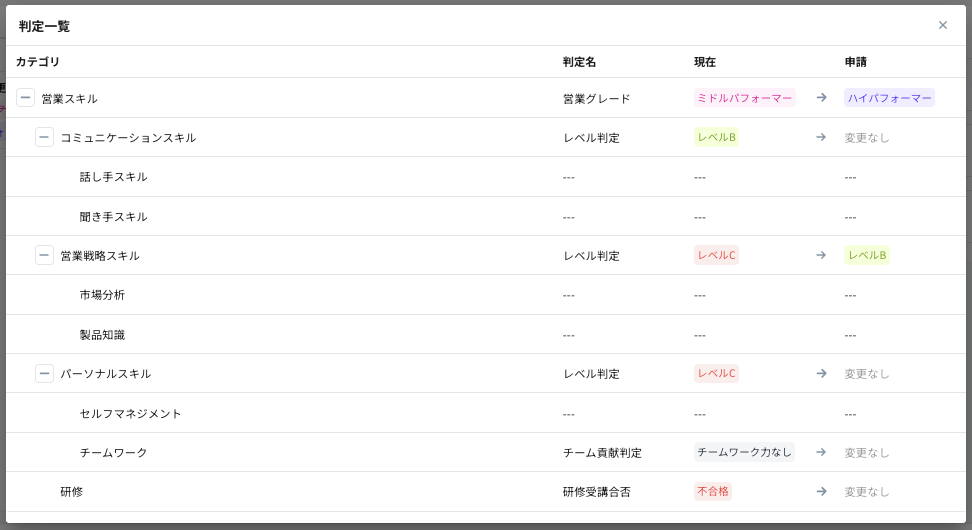Select the 市場分析 tree item

tap(102, 295)
